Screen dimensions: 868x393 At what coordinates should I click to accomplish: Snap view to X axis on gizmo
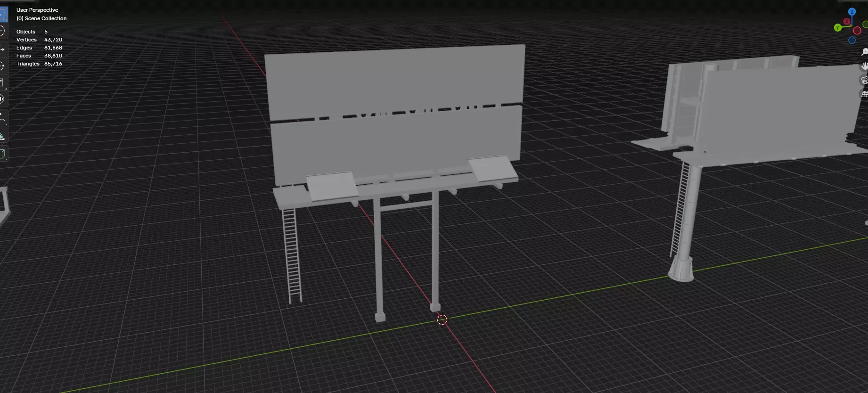pyautogui.click(x=847, y=22)
